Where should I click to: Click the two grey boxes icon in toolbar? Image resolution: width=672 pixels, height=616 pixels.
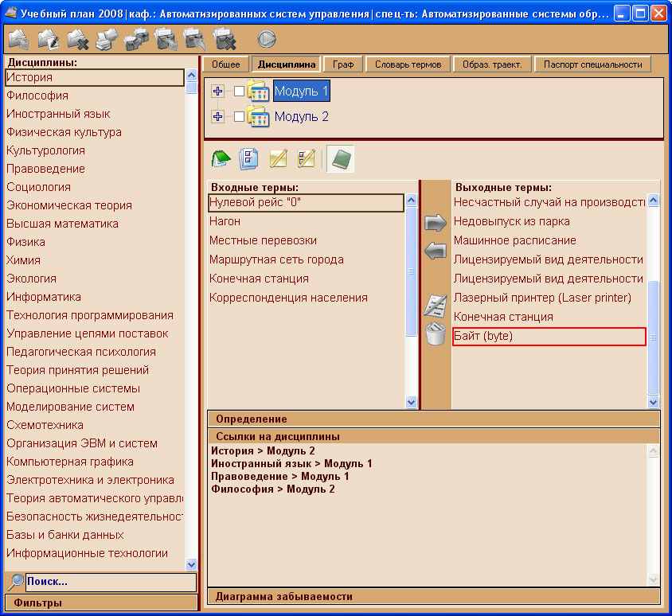click(136, 39)
